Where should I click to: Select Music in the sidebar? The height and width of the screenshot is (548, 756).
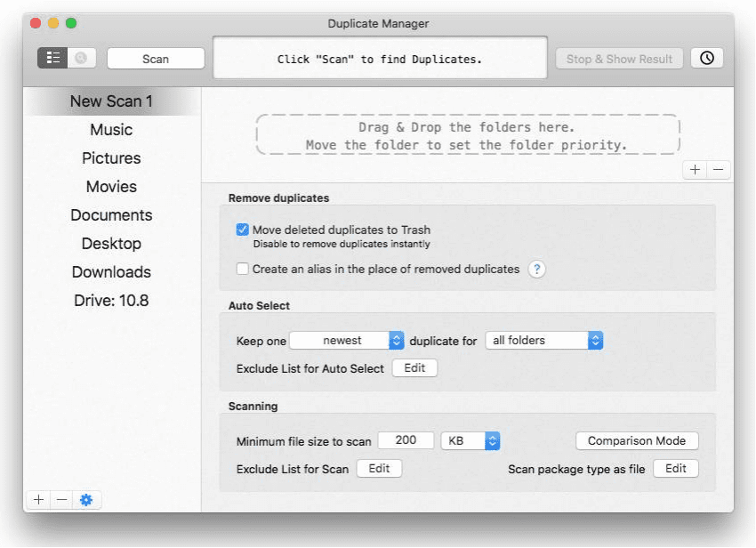(111, 130)
